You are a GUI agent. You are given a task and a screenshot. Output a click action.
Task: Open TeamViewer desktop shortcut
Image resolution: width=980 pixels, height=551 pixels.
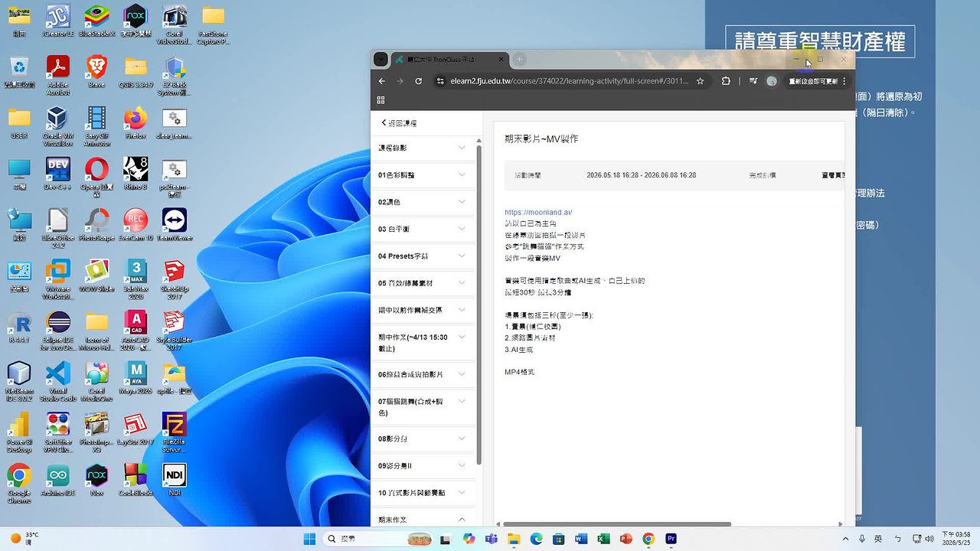click(175, 225)
